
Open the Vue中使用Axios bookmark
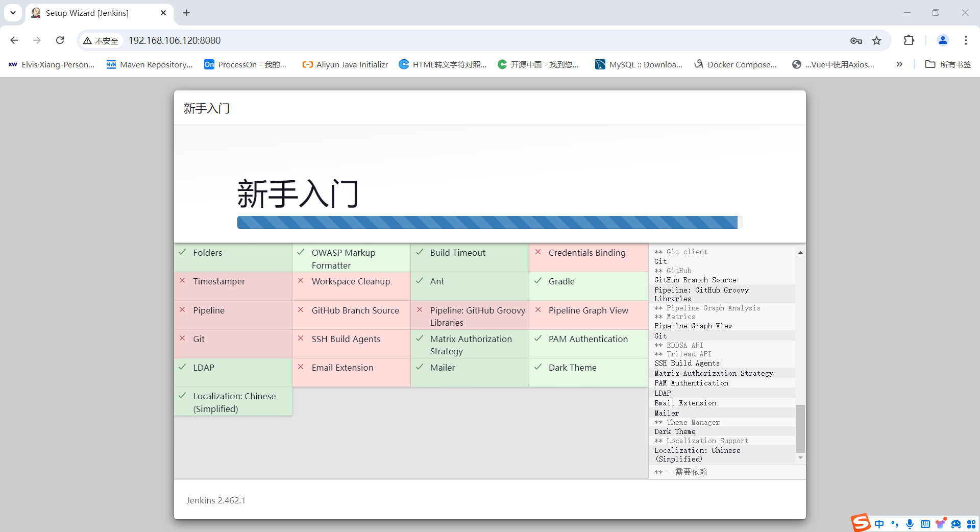pos(833,64)
